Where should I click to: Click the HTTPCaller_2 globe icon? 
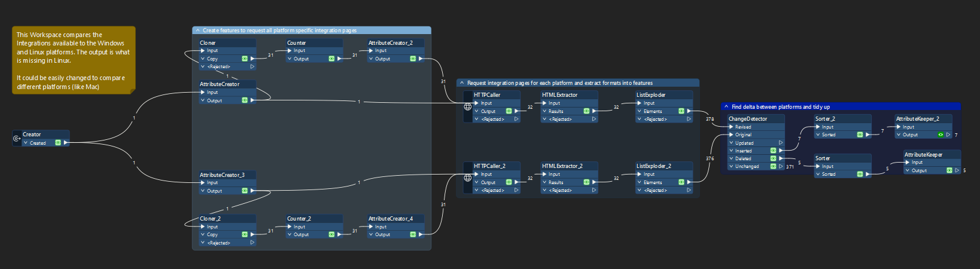click(x=468, y=178)
